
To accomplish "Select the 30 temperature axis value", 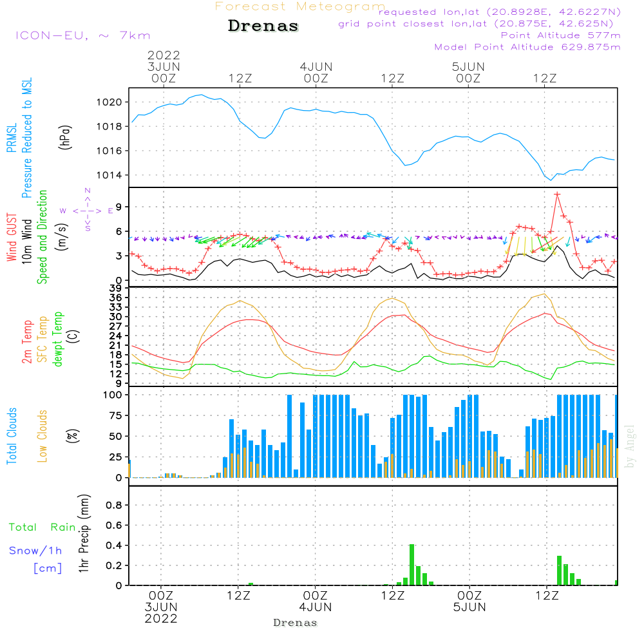I will click(115, 317).
